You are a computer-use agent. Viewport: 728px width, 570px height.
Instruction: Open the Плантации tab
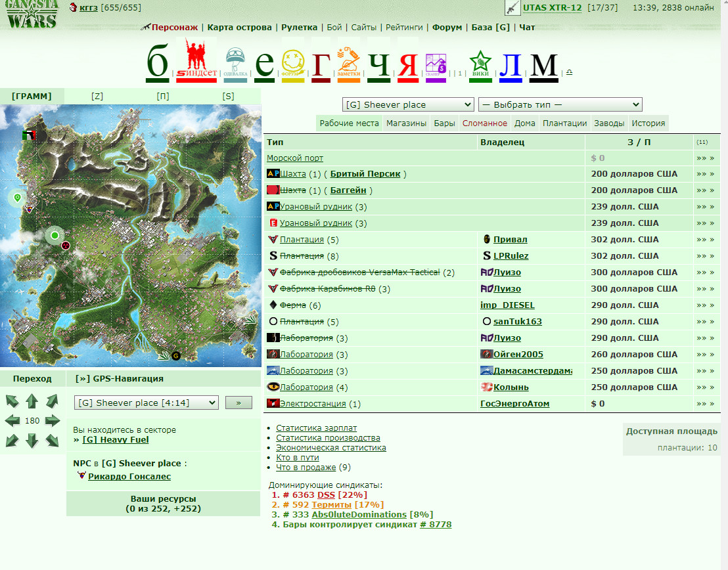coord(564,123)
